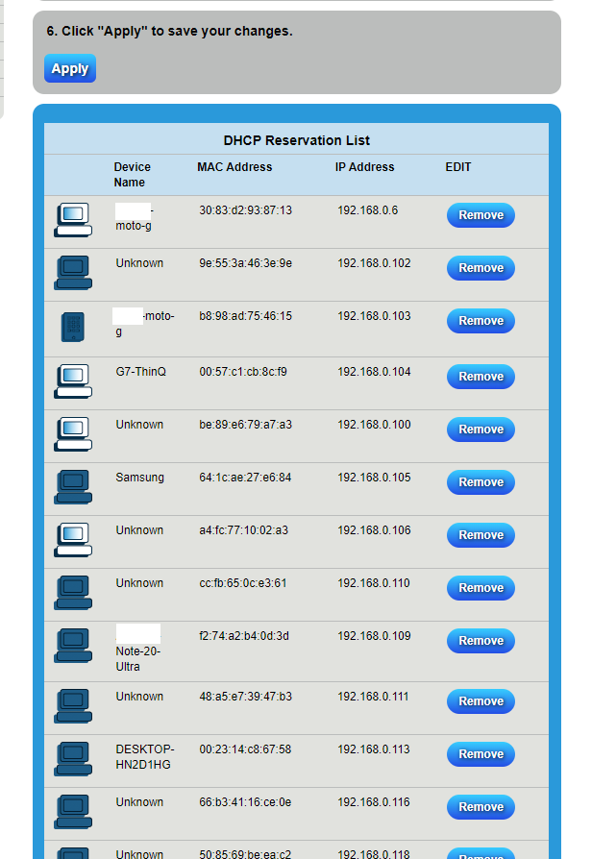Click MAC address 66:b3:41:16:ce:0e
The width and height of the screenshot is (616, 859).
245,802
